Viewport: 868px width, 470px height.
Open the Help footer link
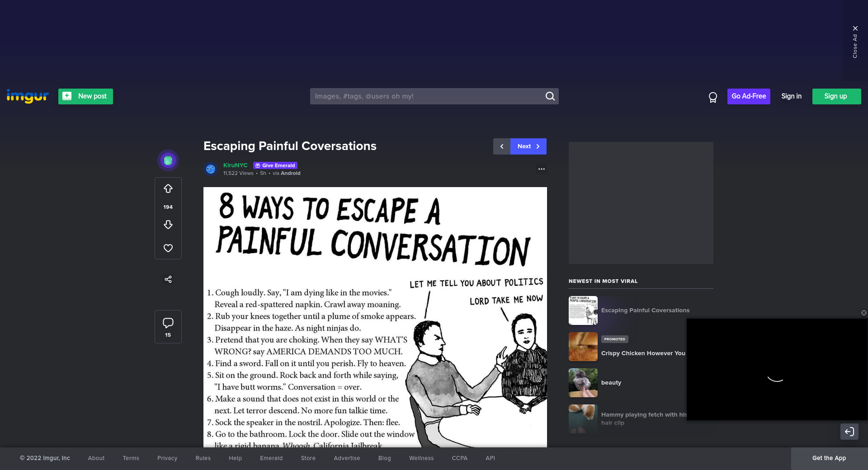coord(236,458)
